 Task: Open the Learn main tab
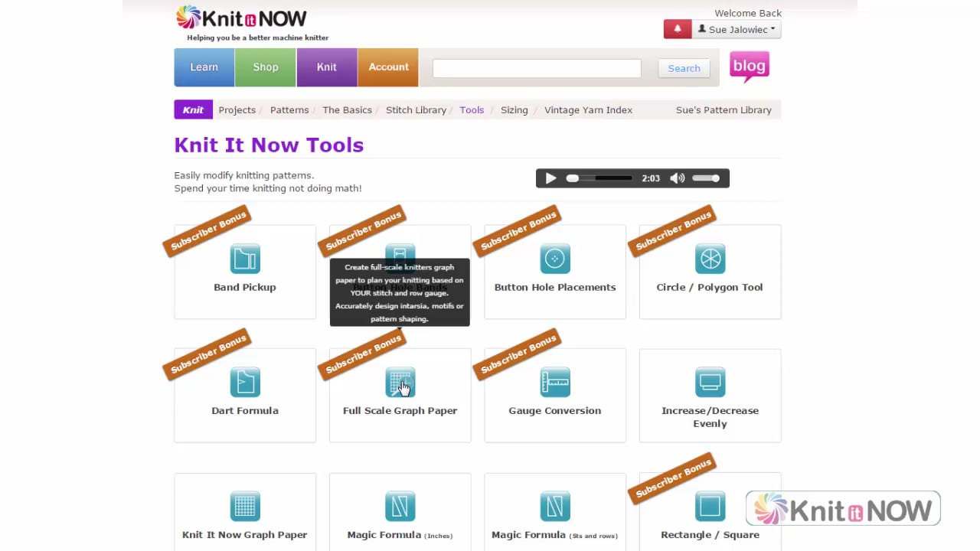tap(204, 67)
